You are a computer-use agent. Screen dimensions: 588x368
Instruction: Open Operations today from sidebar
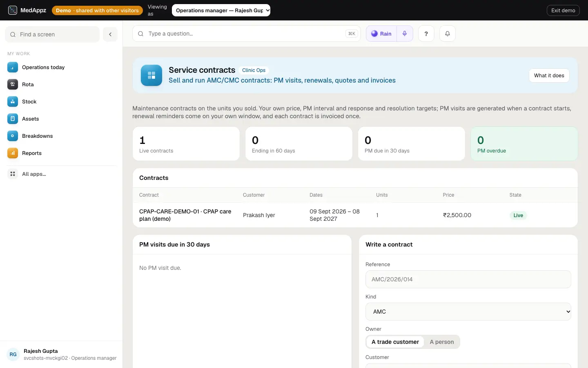(x=61, y=67)
